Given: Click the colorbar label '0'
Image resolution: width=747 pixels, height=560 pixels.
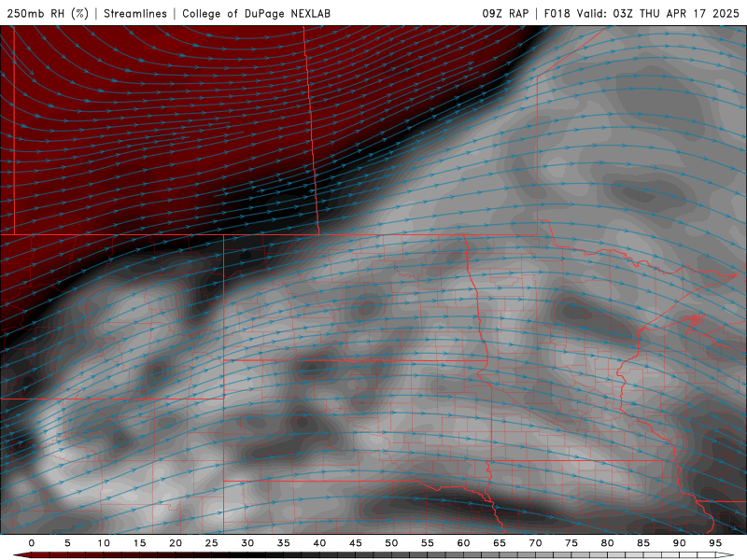Looking at the screenshot, I should tap(32, 543).
